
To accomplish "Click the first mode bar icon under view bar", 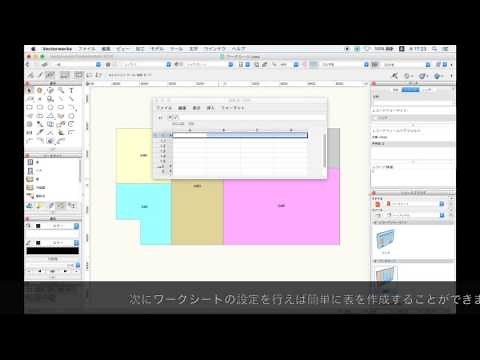I will tap(30, 75).
